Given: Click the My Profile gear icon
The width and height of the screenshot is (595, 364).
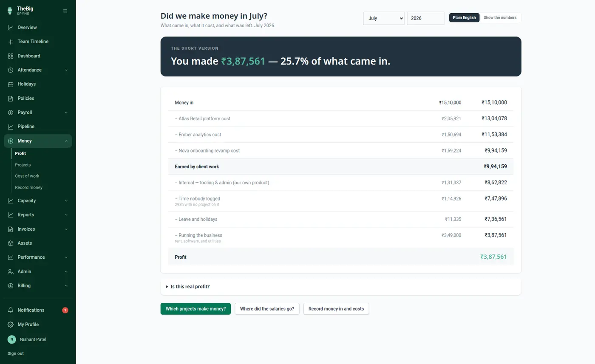Looking at the screenshot, I should 11,324.
